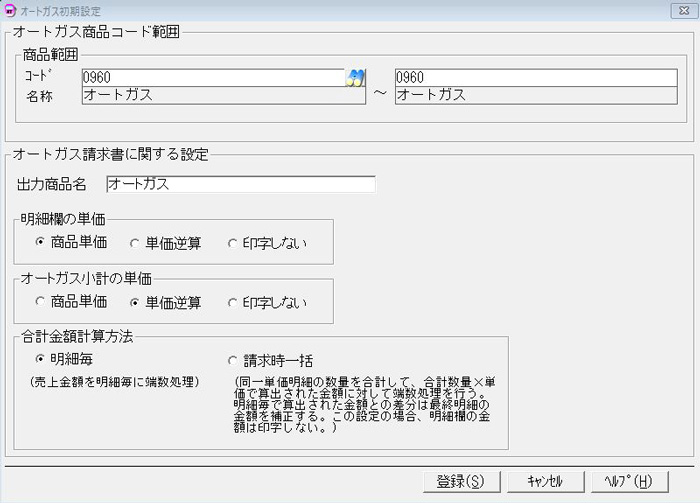Choose 印字しない under 明細欄の単価
This screenshot has width=700, height=503.
pyautogui.click(x=233, y=243)
